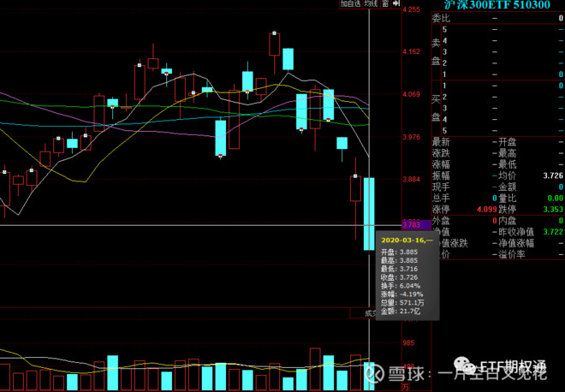The image size is (565, 392).
Task: Click the 卖盘 sell-side label
Action: coord(436,52)
